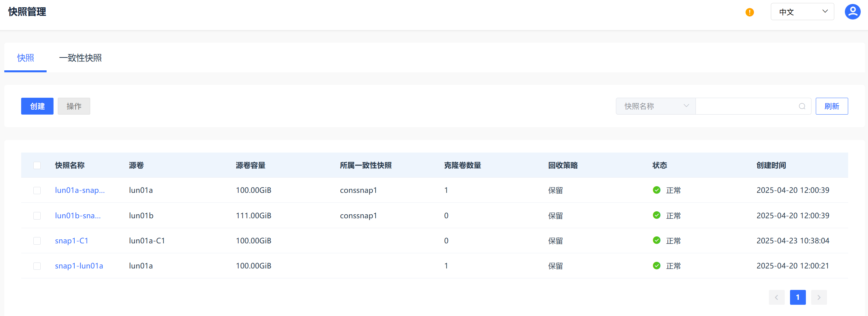This screenshot has width=868, height=316.
Task: Open the snap1-C1 snapshot link
Action: point(71,241)
